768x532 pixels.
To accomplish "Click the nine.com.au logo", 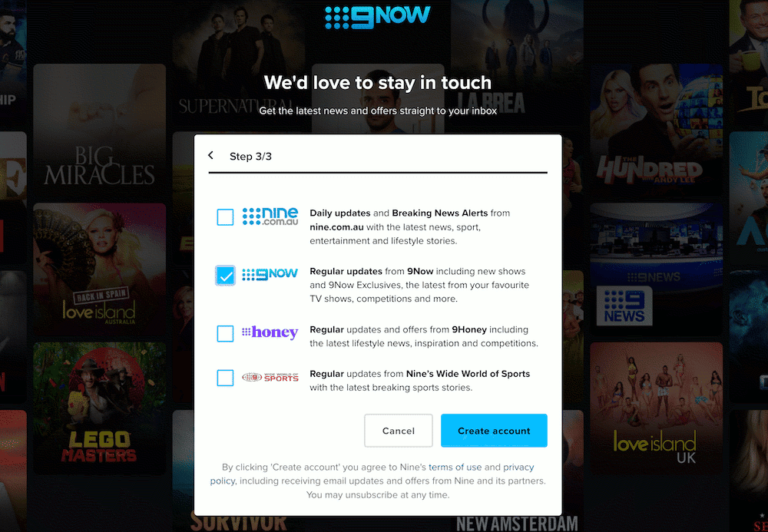I will (270, 216).
